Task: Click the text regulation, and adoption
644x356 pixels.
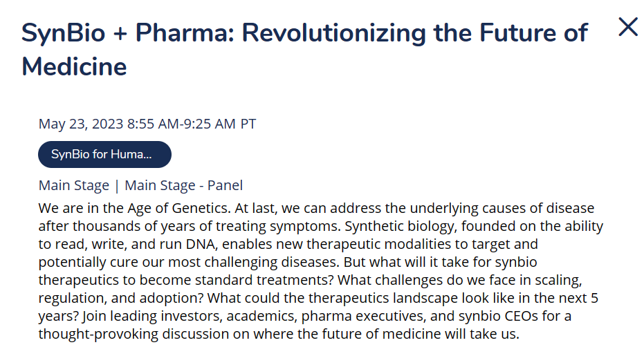Action: coord(121,298)
